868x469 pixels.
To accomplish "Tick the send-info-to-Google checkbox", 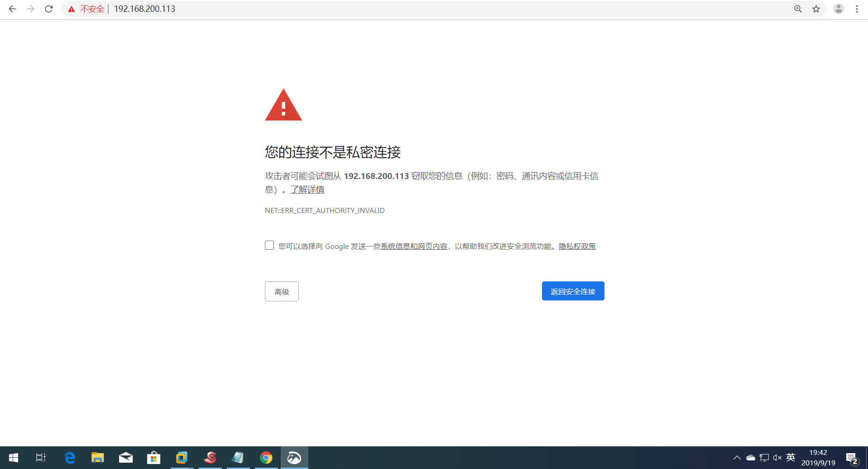I will coord(269,245).
